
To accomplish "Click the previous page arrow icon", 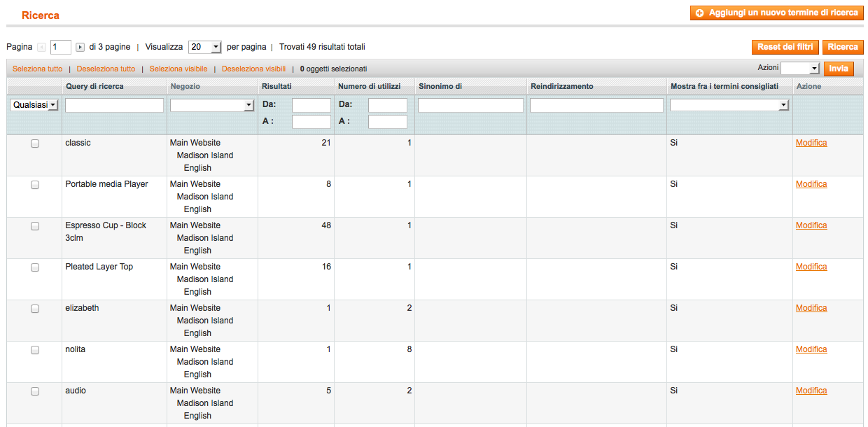I will 41,48.
